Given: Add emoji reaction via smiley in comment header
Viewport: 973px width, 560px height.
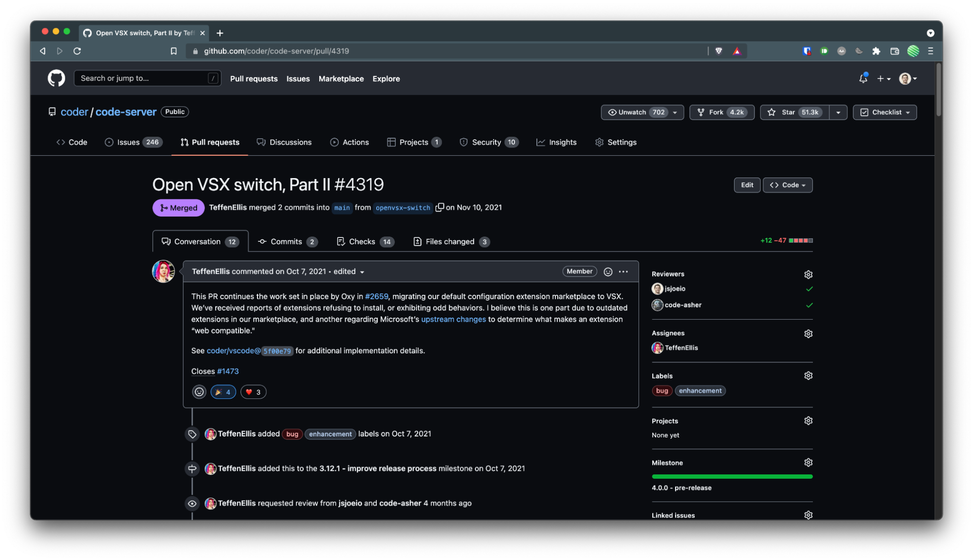Looking at the screenshot, I should click(608, 271).
